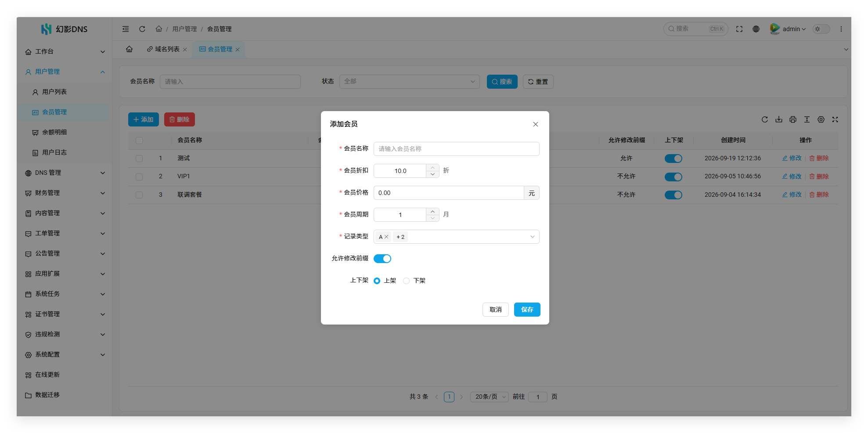Click the 搜索 filter button

(502, 82)
